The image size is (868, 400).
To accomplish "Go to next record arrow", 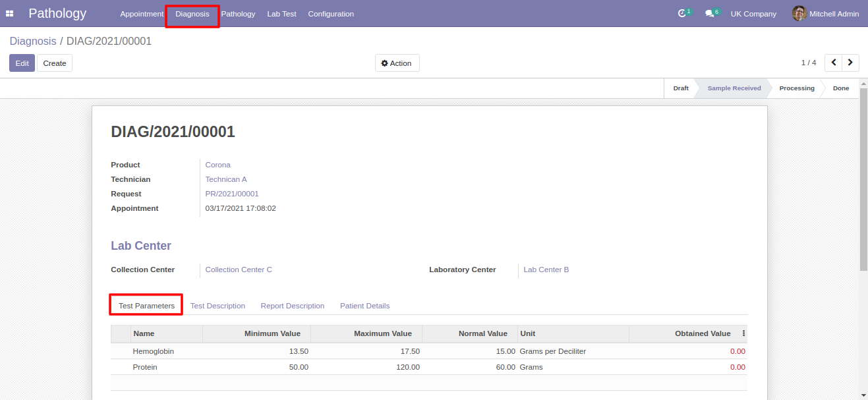I will coord(851,63).
